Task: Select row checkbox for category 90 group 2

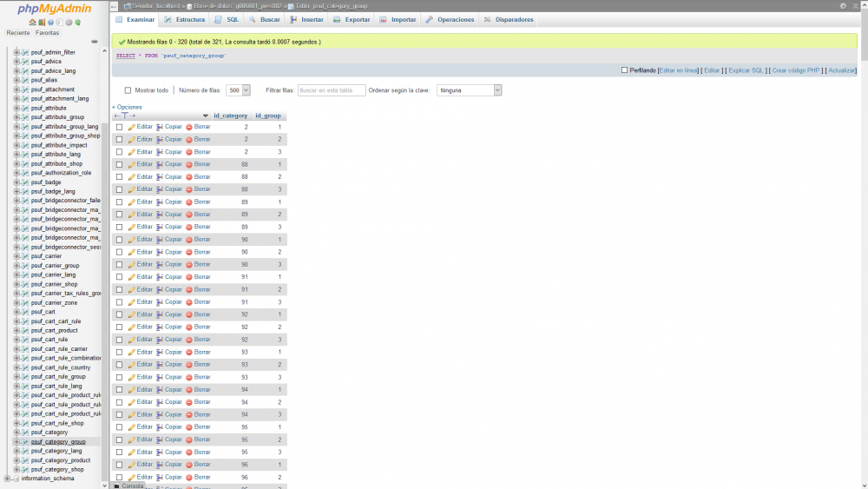Action: tap(119, 252)
